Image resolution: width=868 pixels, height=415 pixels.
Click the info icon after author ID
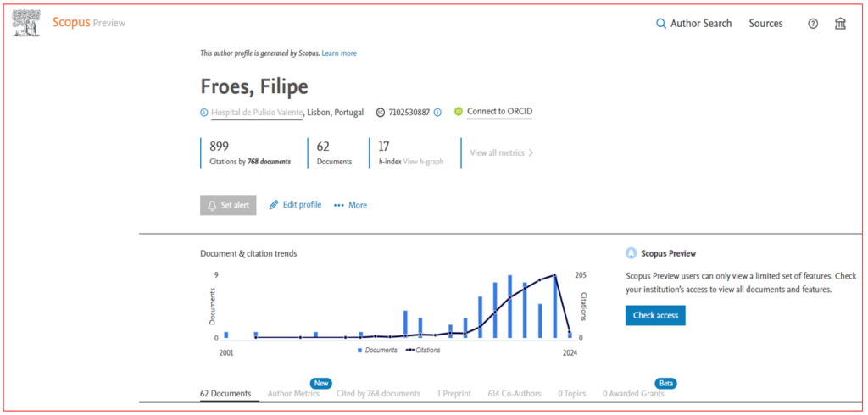(437, 113)
